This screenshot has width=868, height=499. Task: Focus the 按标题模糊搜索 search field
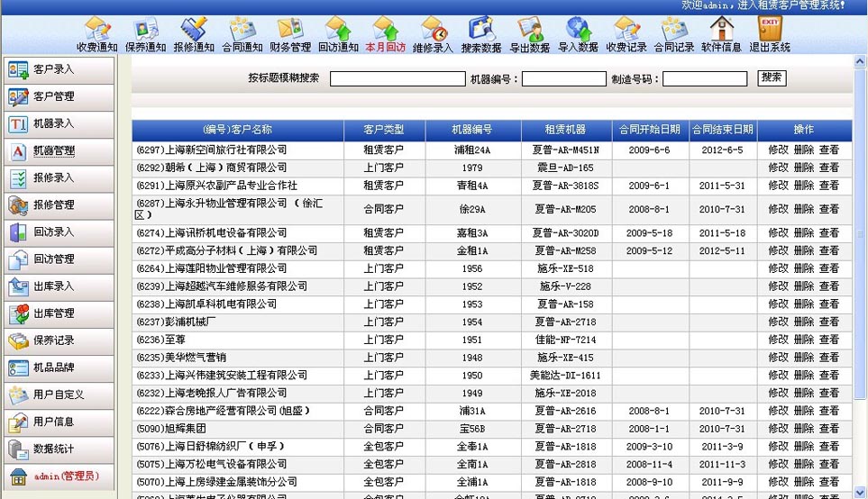pos(397,79)
